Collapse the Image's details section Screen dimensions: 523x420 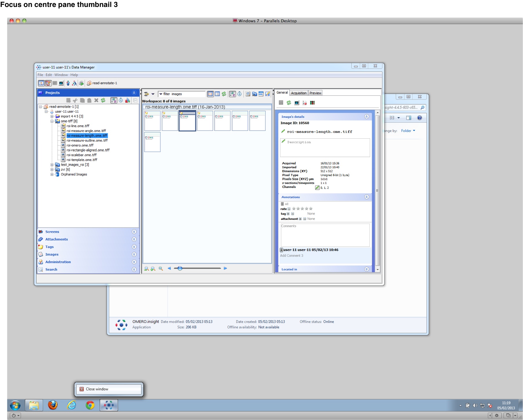(x=366, y=117)
